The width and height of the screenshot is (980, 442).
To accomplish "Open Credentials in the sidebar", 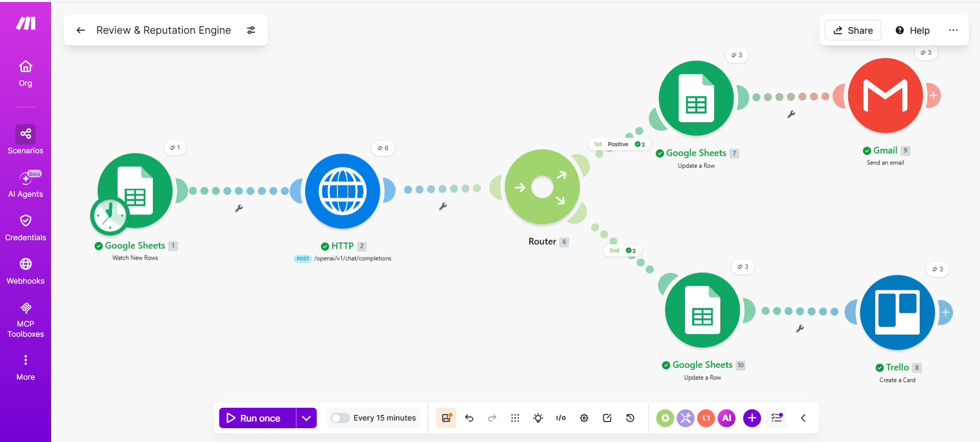I will (26, 228).
